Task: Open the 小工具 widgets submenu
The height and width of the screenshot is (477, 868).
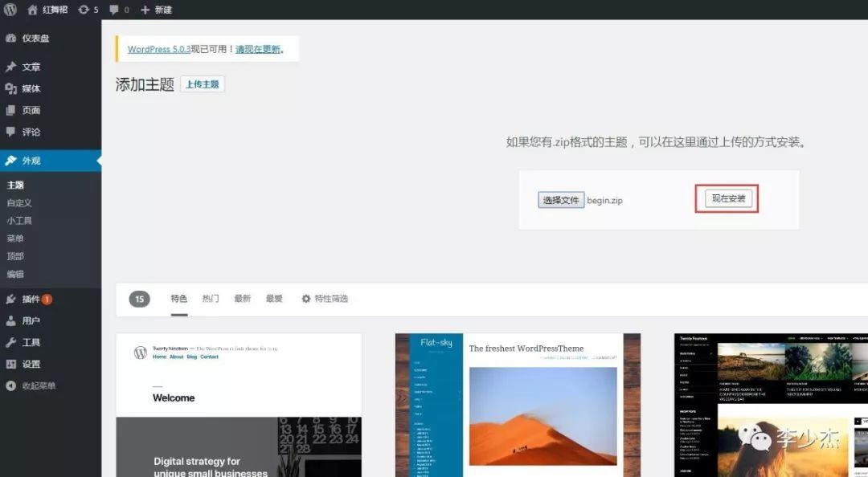Action: coord(19,220)
